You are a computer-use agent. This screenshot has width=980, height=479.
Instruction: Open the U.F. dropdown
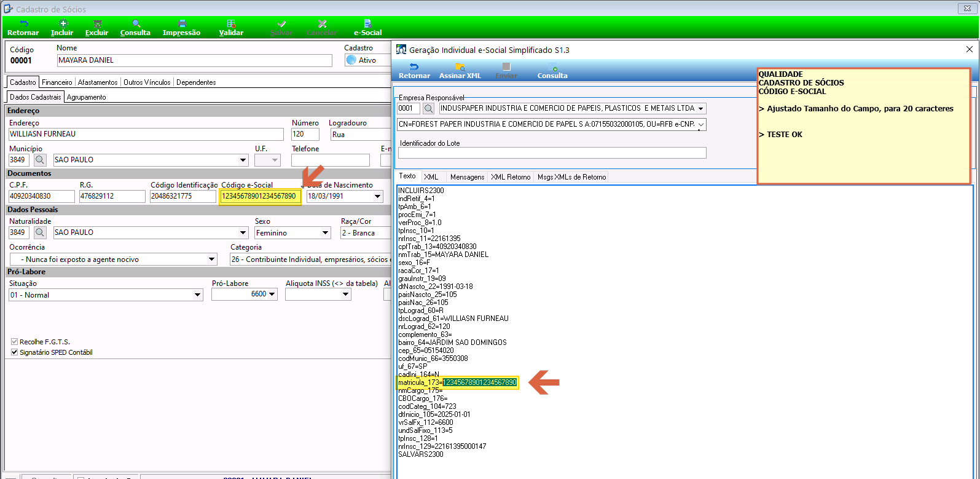275,160
